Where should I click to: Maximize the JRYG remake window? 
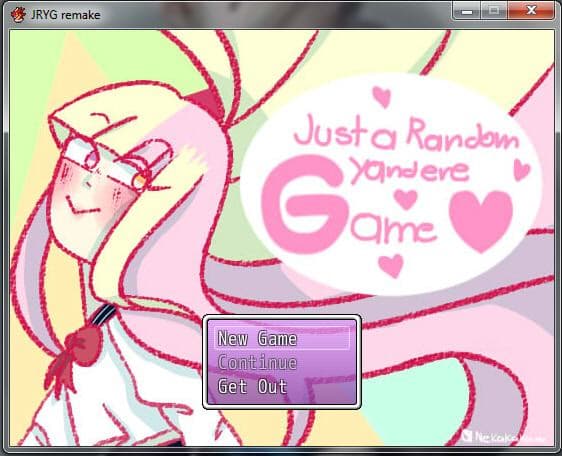pos(494,11)
